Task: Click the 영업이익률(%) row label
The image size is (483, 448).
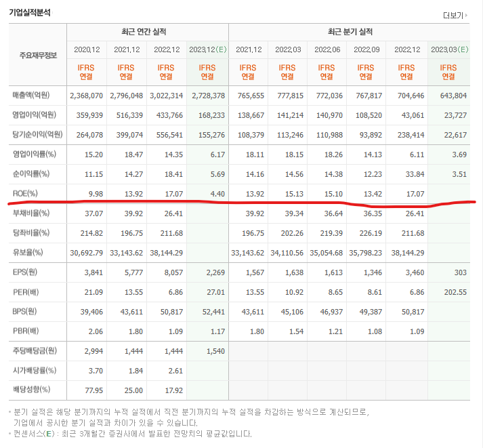Action: pyautogui.click(x=34, y=154)
